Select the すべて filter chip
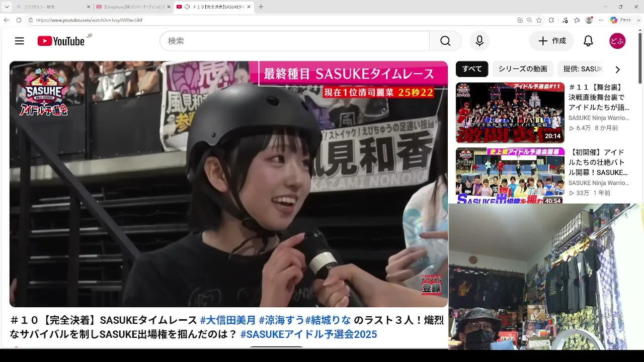 [x=472, y=69]
